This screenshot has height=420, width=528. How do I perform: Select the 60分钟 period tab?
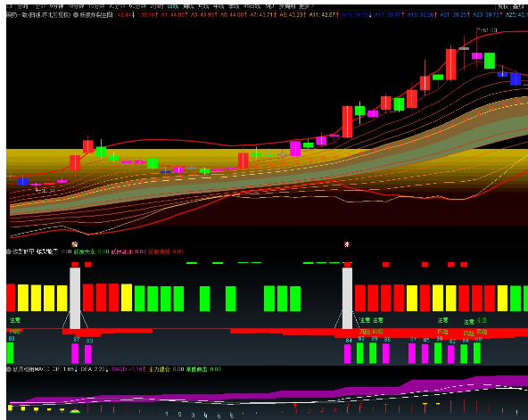point(136,6)
